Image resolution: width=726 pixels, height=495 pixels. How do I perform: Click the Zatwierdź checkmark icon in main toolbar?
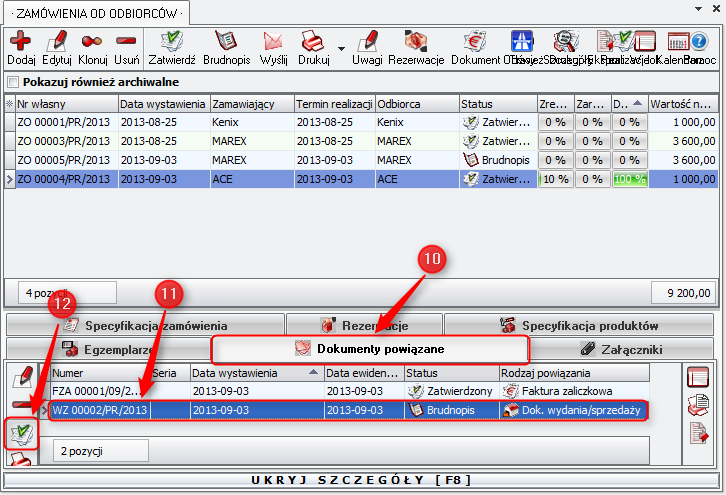click(x=172, y=41)
